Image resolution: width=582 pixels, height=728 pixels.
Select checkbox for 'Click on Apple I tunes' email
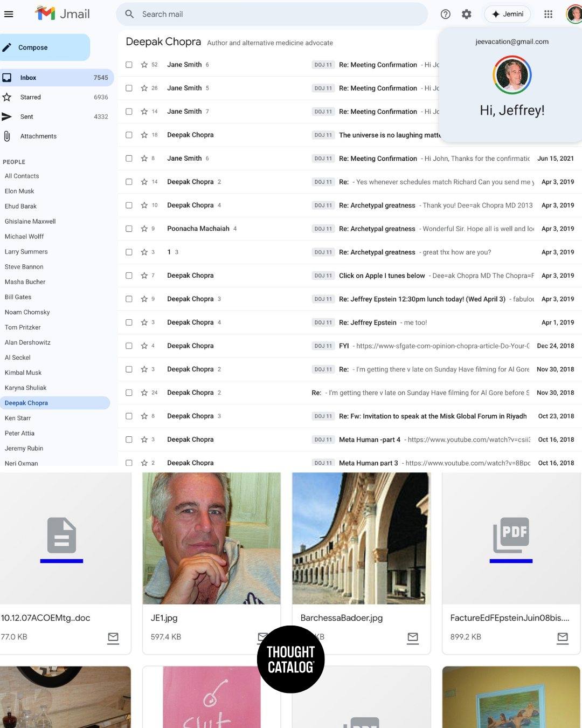point(129,276)
